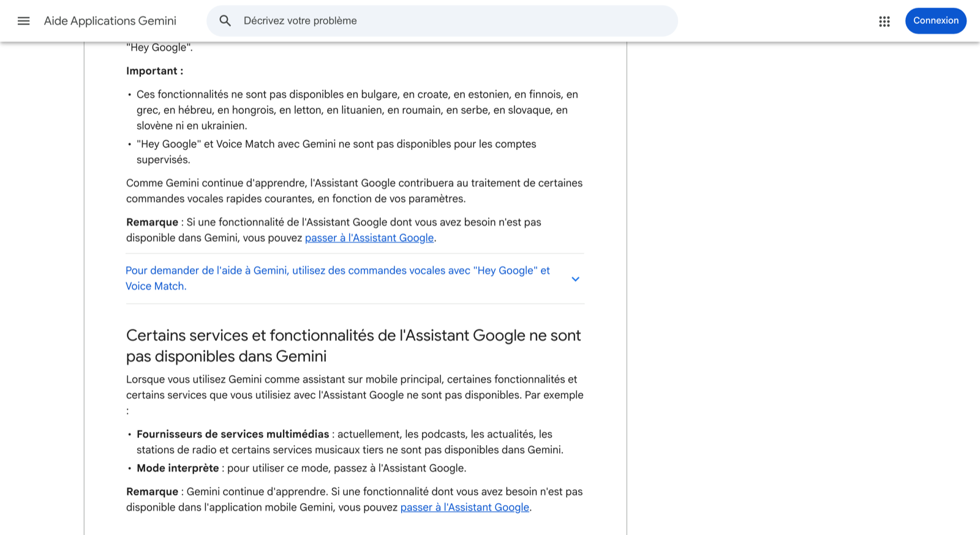
Task: Click the bullet starting "Ces fonctionnalités ne sont pas disponibles"
Action: tap(357, 110)
